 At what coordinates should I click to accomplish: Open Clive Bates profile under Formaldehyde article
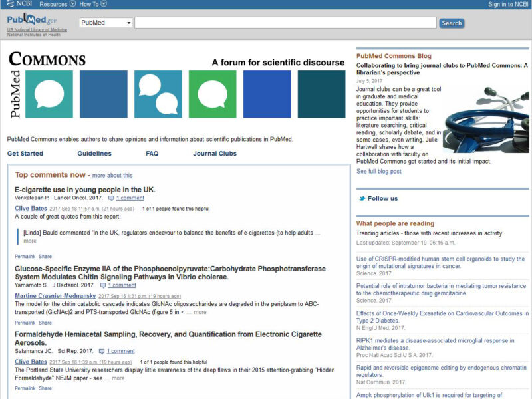coord(31,362)
